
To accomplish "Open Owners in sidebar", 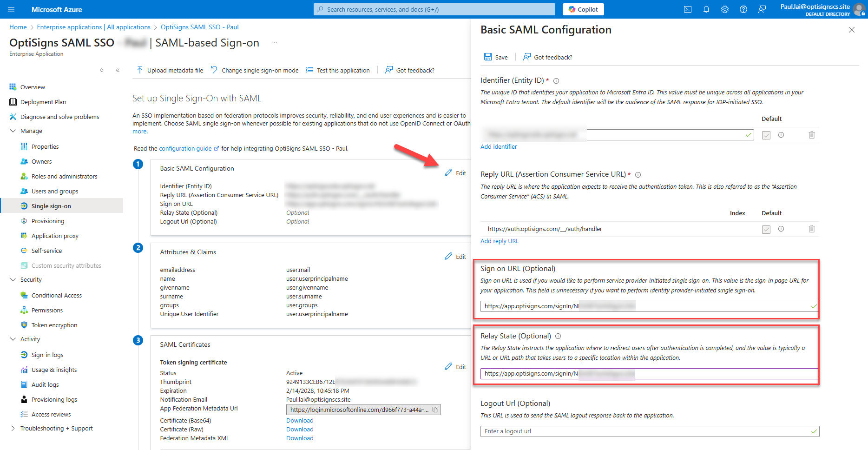I will (x=41, y=161).
